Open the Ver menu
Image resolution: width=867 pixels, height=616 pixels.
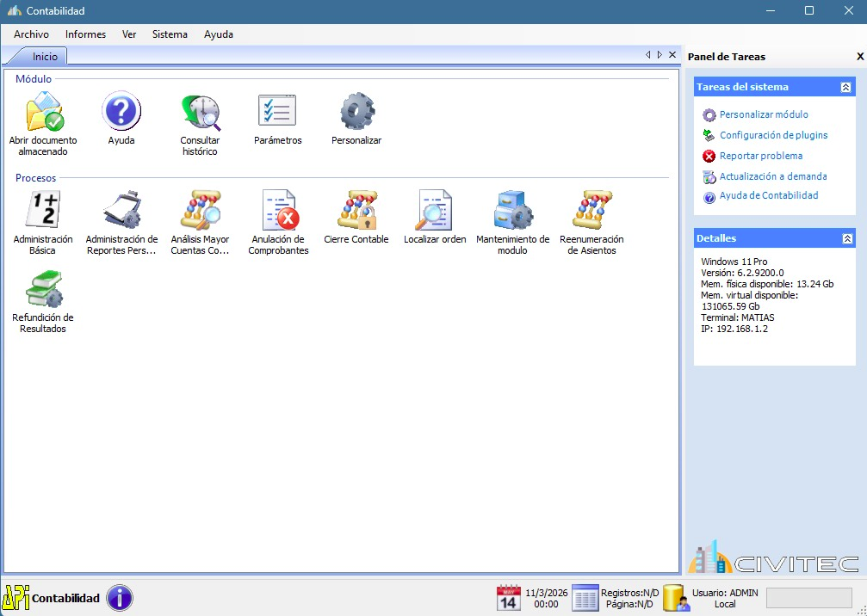point(129,34)
